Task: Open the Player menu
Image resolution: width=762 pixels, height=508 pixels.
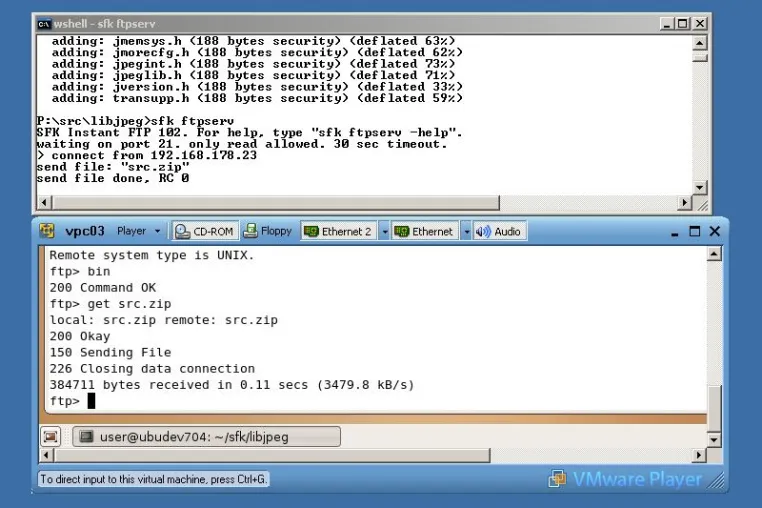Action: 138,231
